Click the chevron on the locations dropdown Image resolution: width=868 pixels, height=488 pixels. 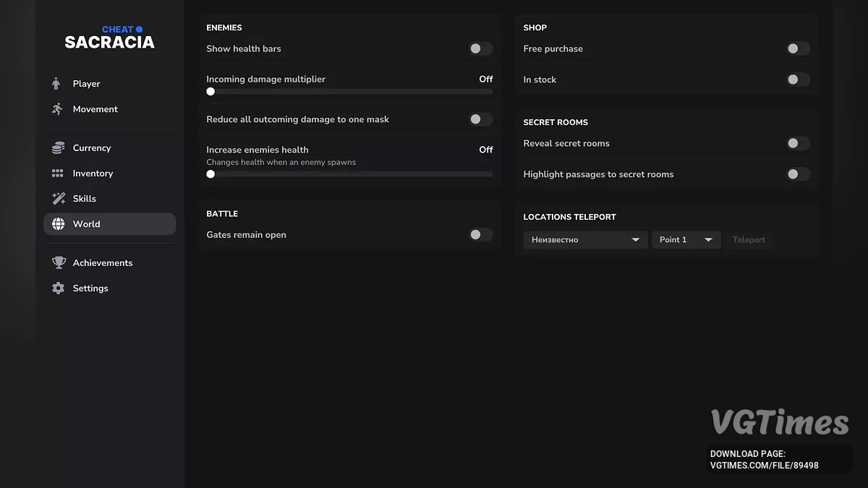[x=636, y=239]
